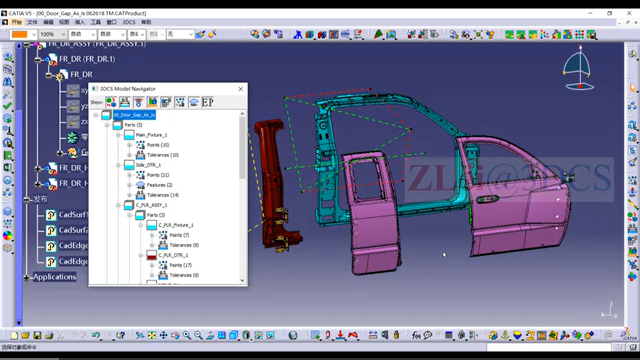
Task: Click the What's This help cursor icon
Action: pos(120,336)
